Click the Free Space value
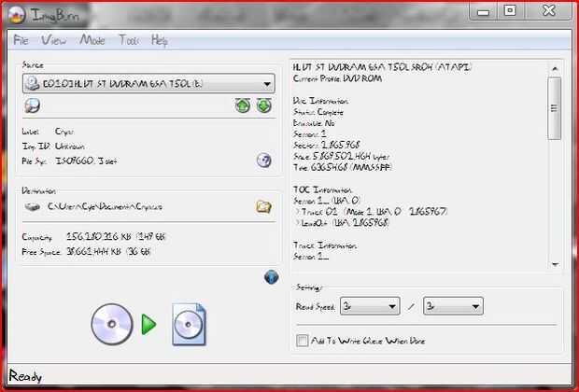The width and height of the screenshot is (579, 392). click(109, 252)
